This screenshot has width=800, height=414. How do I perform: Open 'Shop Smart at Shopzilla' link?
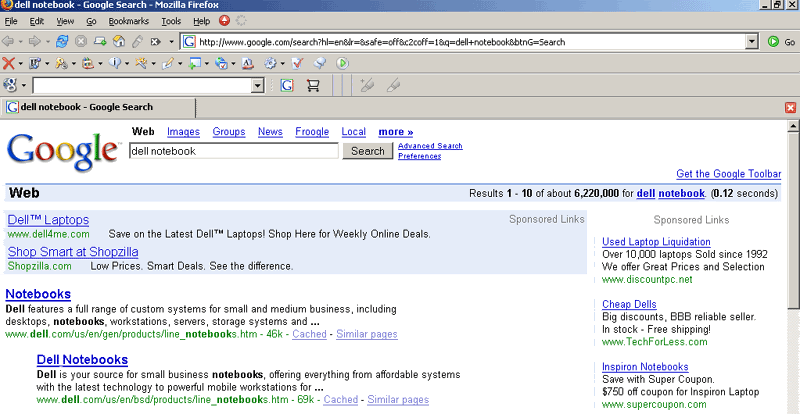(73, 252)
